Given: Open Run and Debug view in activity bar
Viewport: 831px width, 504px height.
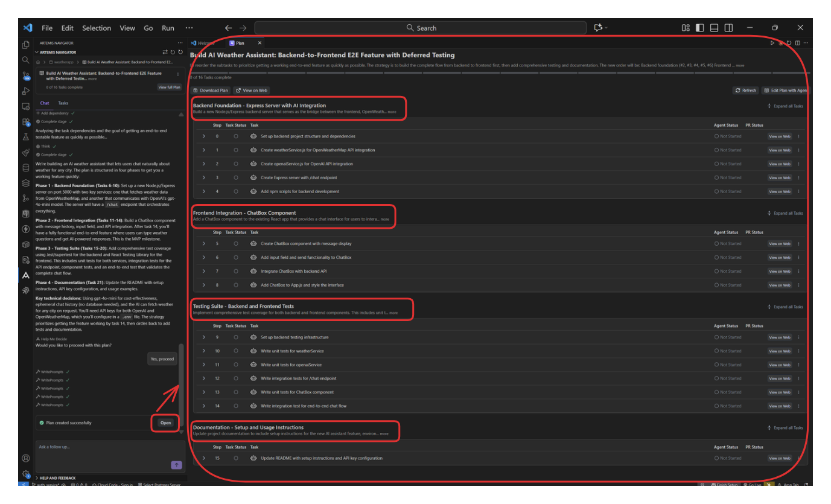Looking at the screenshot, I should pyautogui.click(x=25, y=91).
